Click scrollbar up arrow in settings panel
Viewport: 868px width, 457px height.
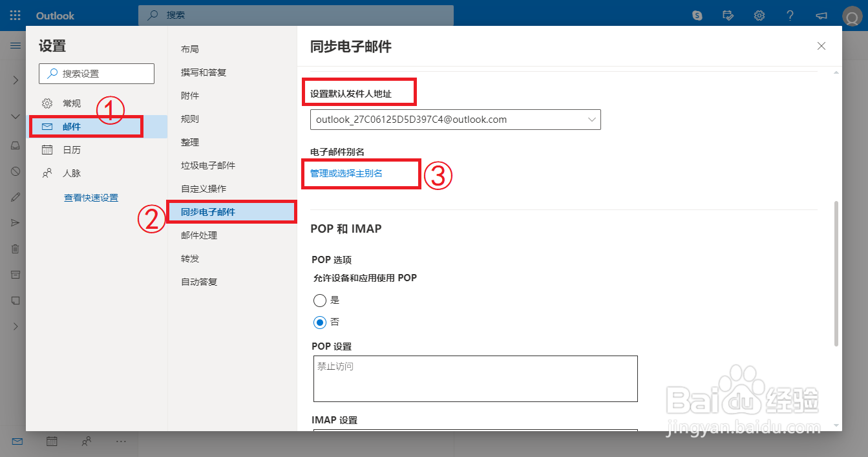point(837,71)
